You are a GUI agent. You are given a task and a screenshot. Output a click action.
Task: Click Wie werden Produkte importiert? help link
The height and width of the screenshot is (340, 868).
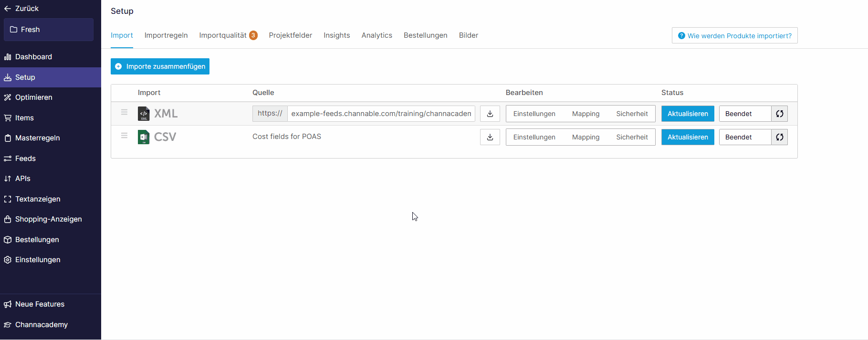point(735,36)
